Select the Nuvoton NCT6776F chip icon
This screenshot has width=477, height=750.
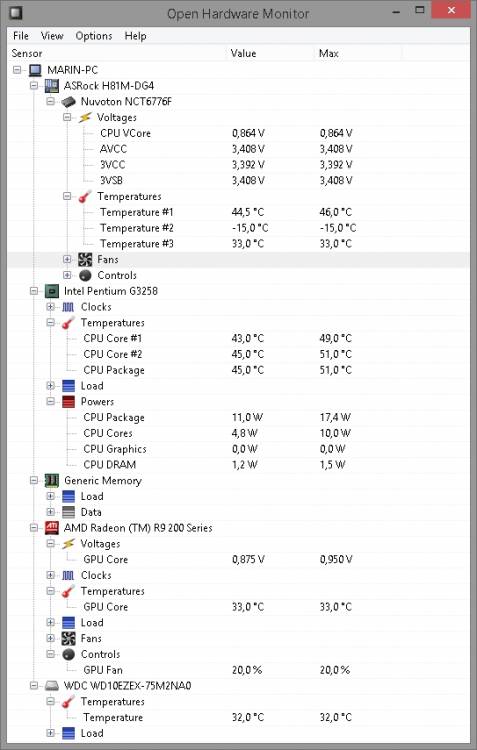[68, 102]
